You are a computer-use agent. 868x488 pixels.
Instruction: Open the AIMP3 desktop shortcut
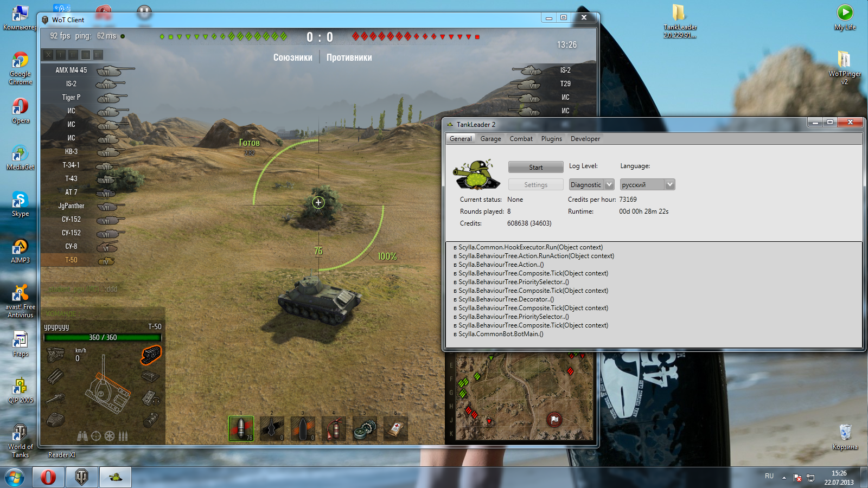coord(20,251)
